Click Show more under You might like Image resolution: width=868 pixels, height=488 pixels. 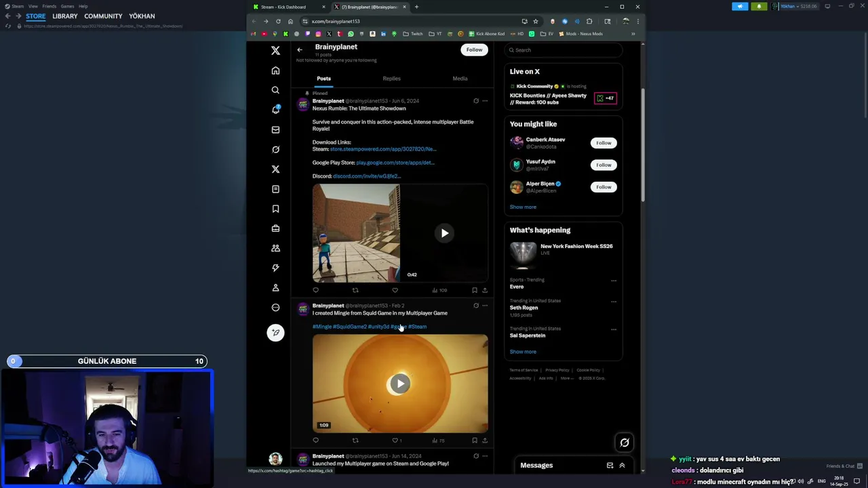523,207
